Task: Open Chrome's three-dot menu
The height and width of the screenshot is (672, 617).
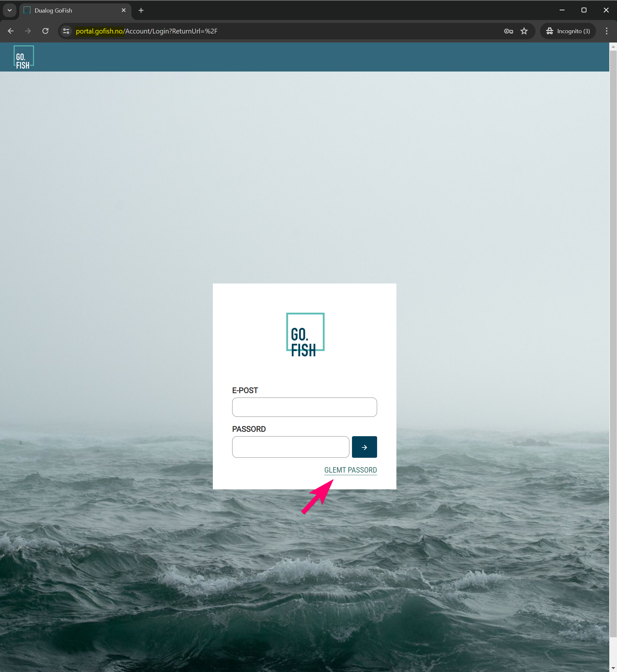Action: 606,31
